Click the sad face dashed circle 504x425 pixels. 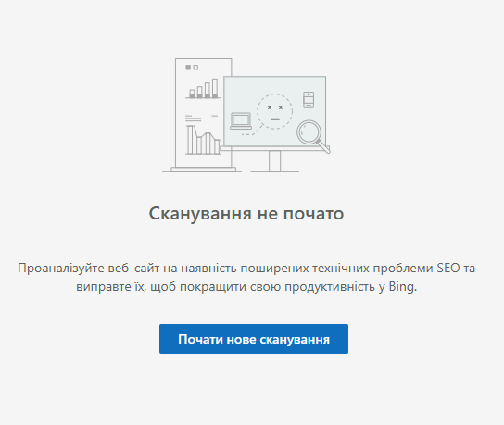coord(275,111)
